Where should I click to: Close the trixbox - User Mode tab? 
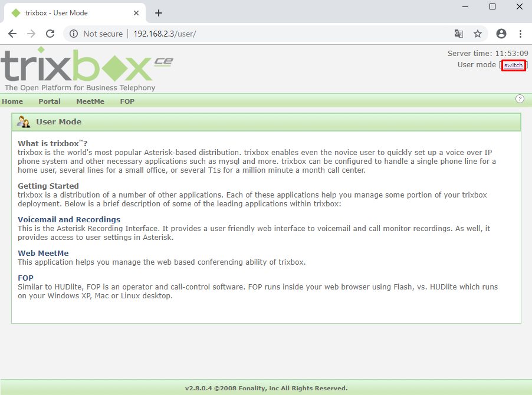pos(136,13)
